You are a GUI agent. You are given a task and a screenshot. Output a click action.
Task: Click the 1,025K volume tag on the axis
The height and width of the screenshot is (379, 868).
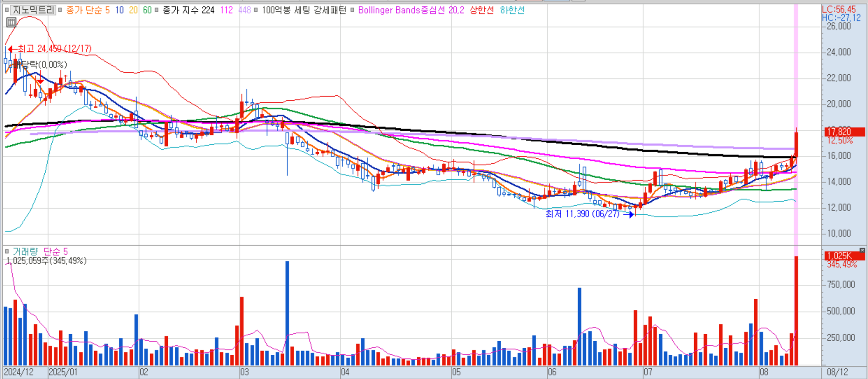point(845,256)
